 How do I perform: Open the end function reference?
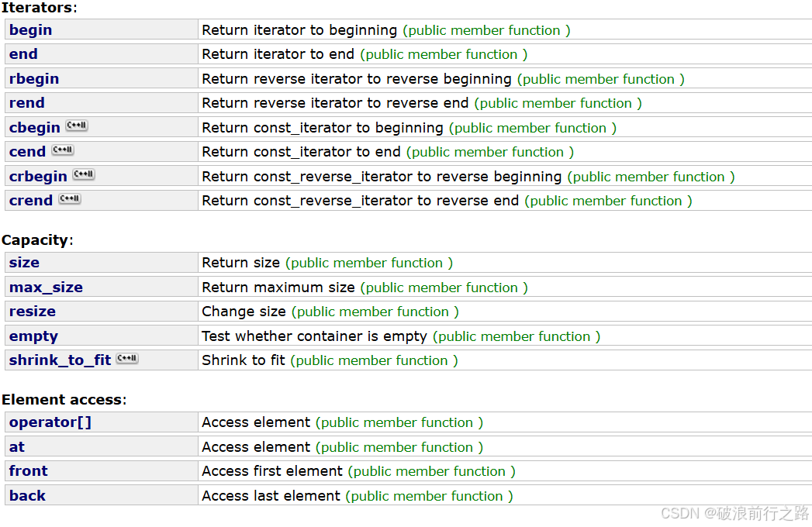(23, 54)
